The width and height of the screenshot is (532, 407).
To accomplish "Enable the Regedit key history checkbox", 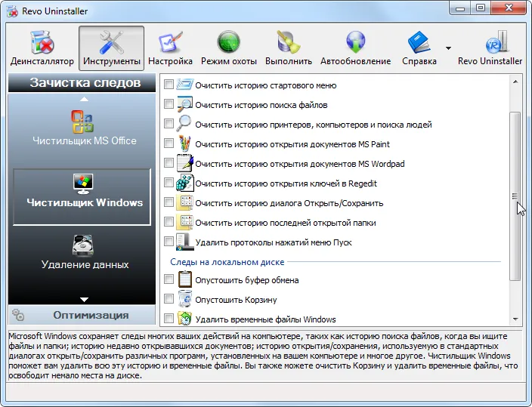I will coord(169,183).
